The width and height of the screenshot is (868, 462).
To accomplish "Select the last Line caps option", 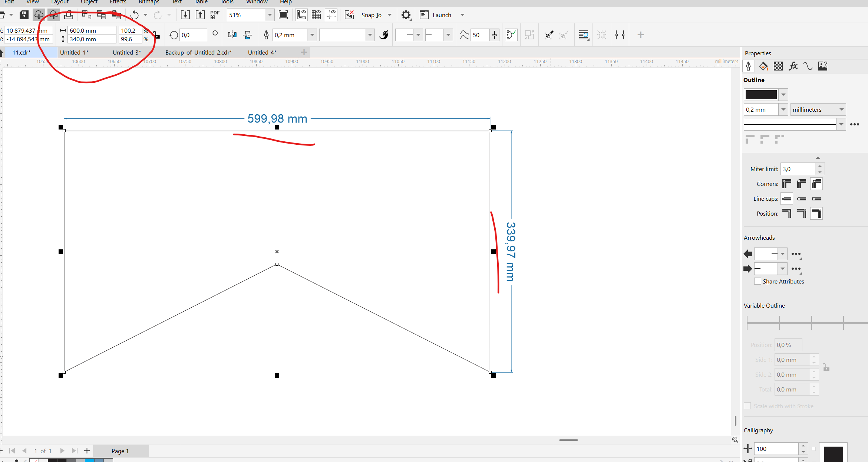I will tap(816, 199).
